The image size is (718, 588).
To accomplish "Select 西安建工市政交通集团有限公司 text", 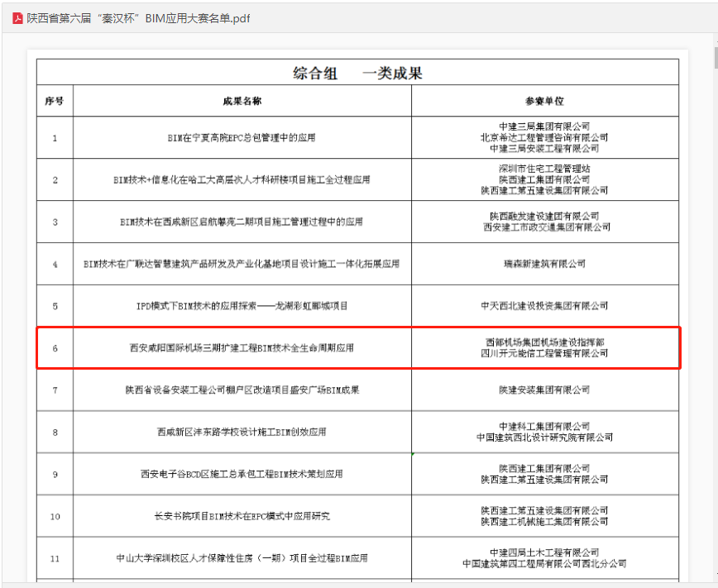I will [x=547, y=227].
